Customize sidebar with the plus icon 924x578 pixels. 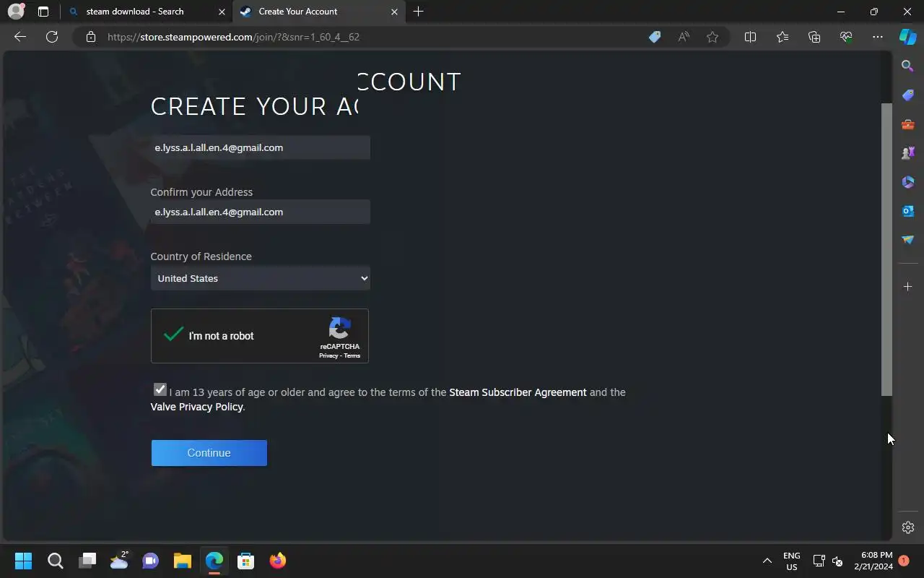tap(908, 287)
